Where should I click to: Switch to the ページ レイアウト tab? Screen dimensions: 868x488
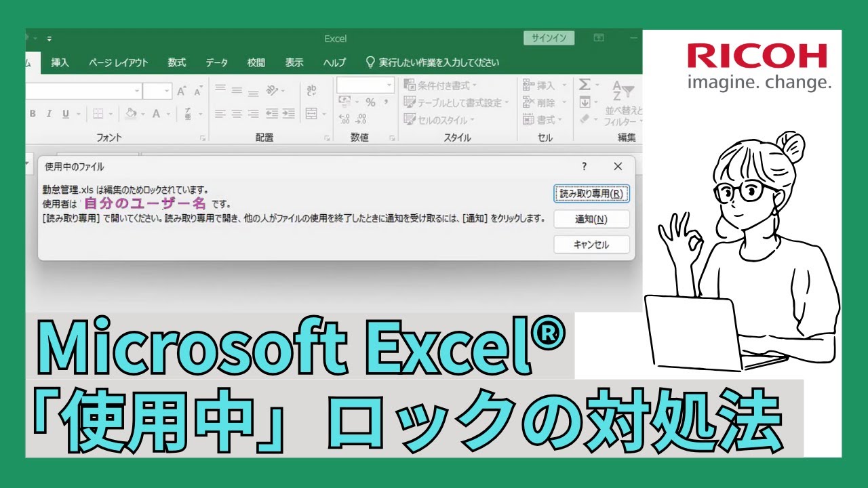(119, 62)
